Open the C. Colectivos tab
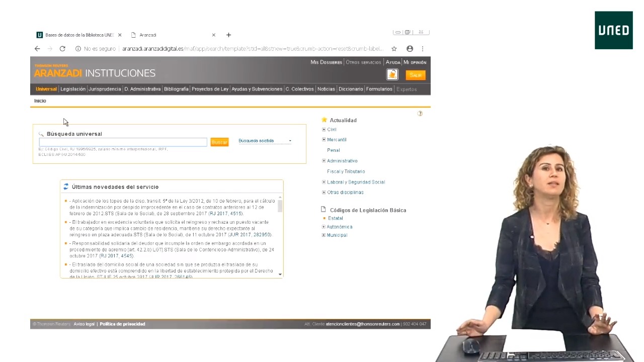This screenshot has width=644, height=362. coord(300,89)
